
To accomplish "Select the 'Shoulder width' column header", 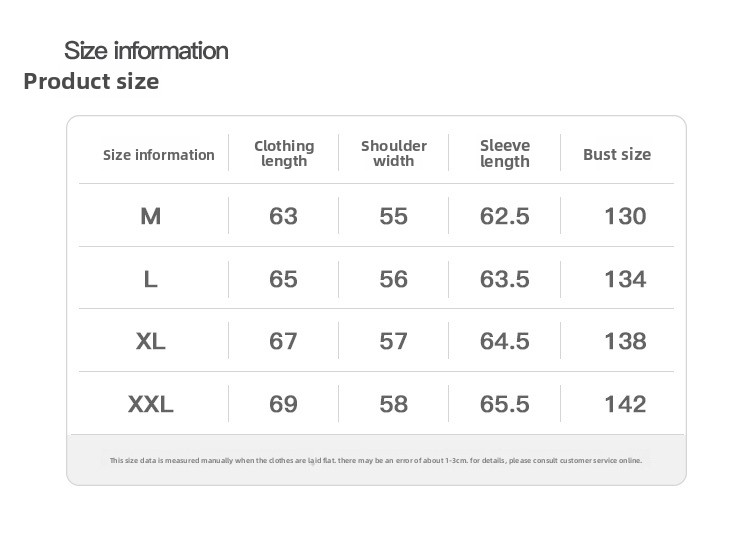I will pyautogui.click(x=394, y=153).
